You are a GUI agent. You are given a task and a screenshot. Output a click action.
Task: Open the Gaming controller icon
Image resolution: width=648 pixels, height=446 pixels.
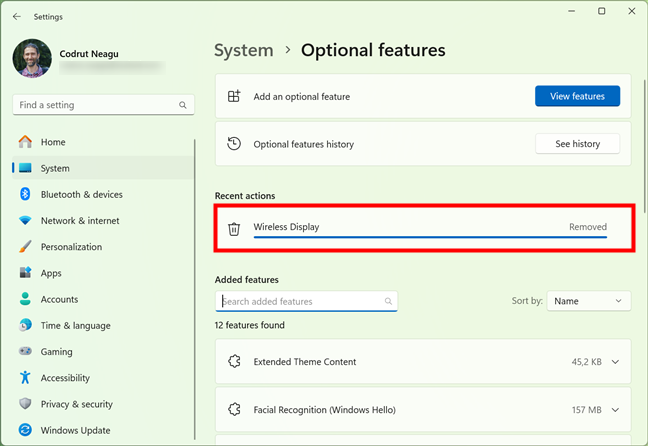coord(25,351)
